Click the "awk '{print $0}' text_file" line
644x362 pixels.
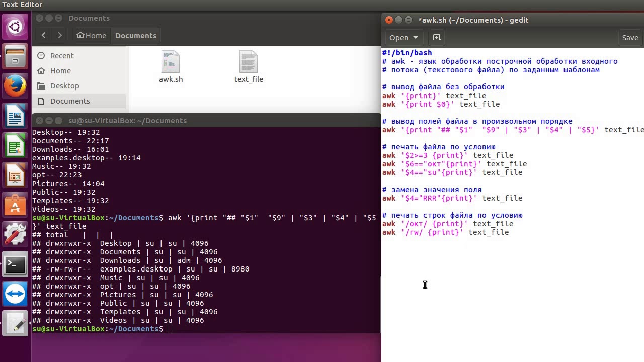441,104
